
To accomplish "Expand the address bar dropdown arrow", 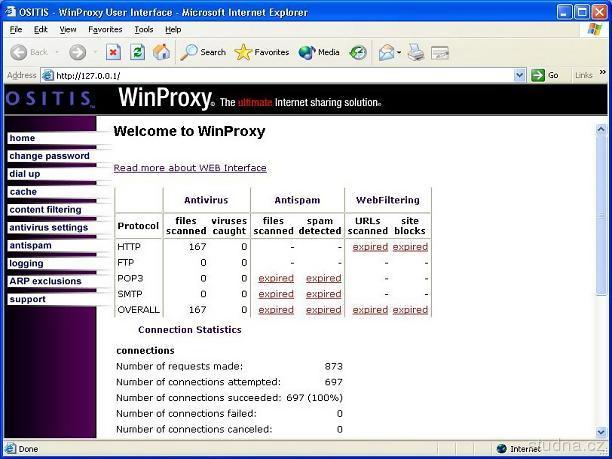I will tap(519, 75).
